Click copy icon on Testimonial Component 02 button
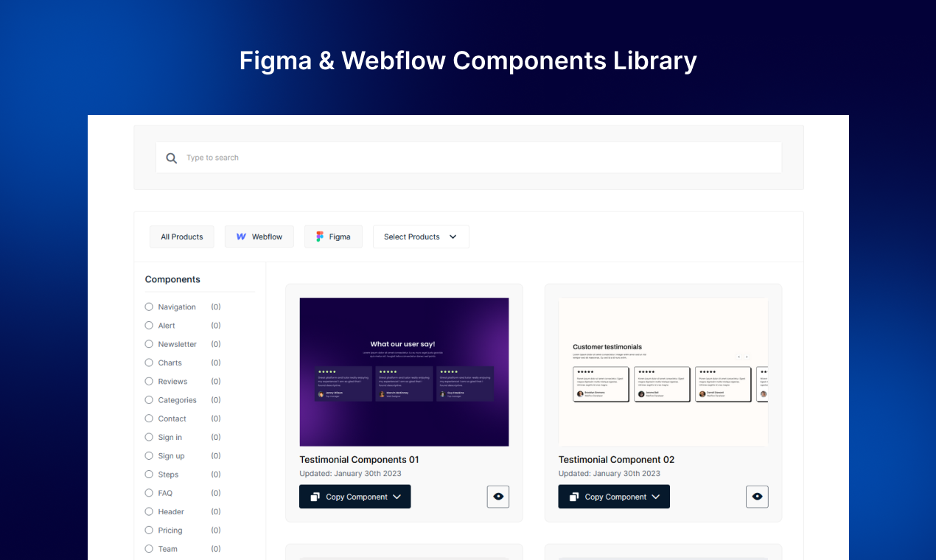Viewport: 936px width, 560px height. (x=573, y=497)
